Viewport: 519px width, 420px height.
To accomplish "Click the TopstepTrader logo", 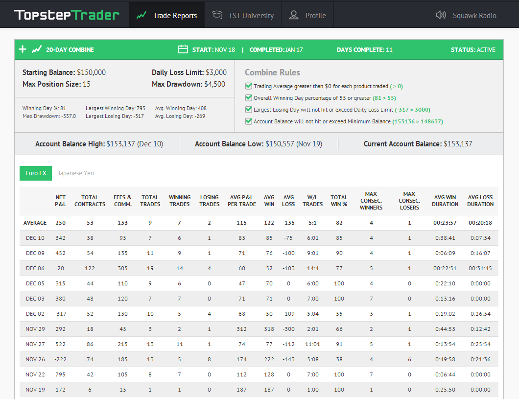I will pos(67,15).
